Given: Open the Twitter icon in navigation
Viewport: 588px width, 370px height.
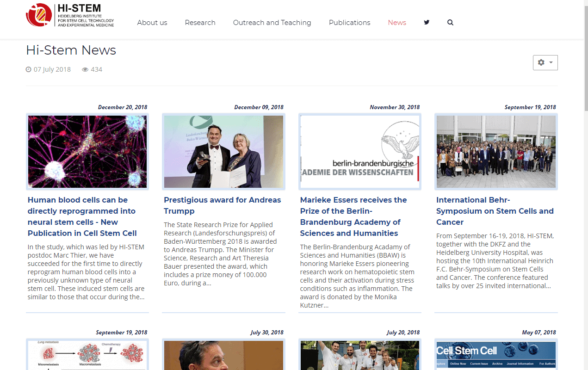Looking at the screenshot, I should pyautogui.click(x=427, y=22).
